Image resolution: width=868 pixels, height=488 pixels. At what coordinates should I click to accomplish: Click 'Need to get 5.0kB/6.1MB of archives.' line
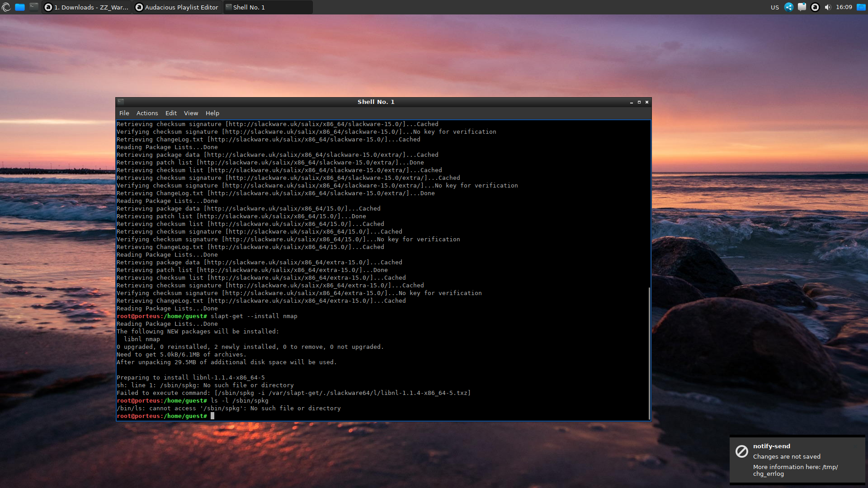pyautogui.click(x=182, y=354)
